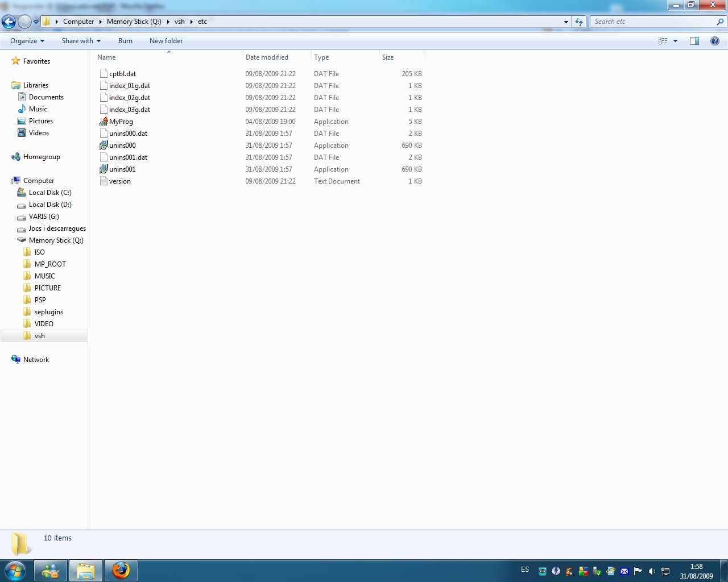Click the Forward navigation arrow button
Screen dimensions: 728x582
click(x=24, y=22)
